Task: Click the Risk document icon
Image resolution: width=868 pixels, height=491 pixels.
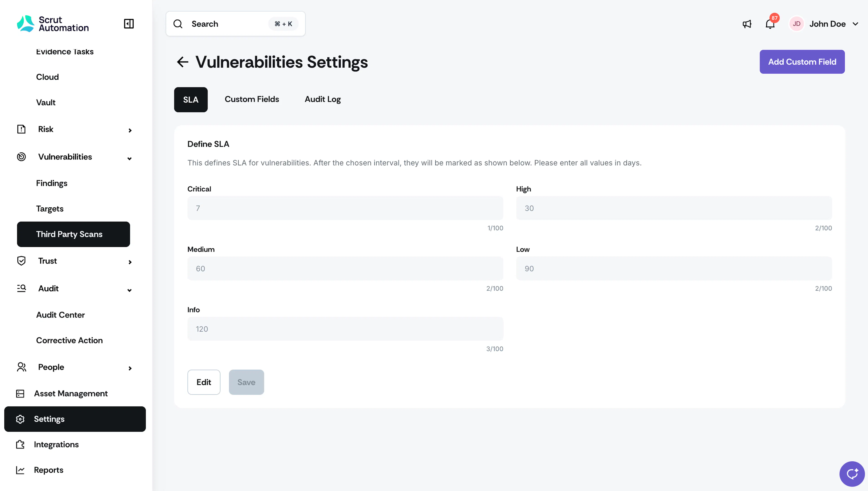Action: (x=21, y=129)
